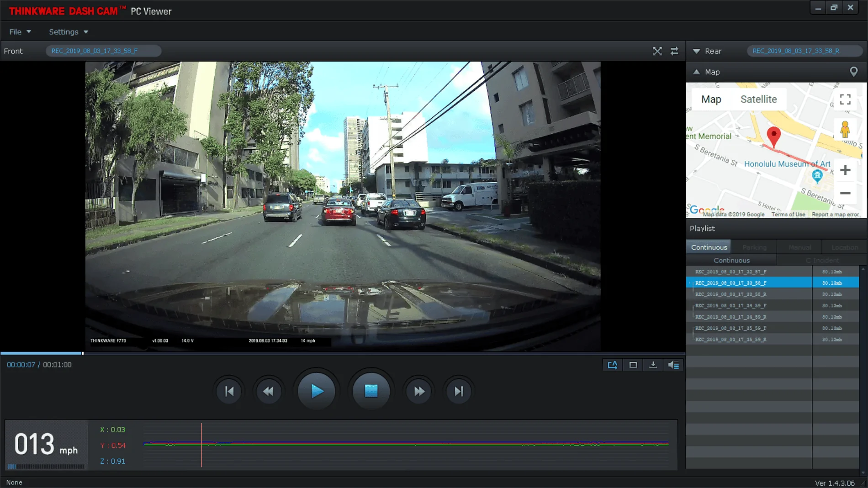Click the screen capture icon

point(633,365)
